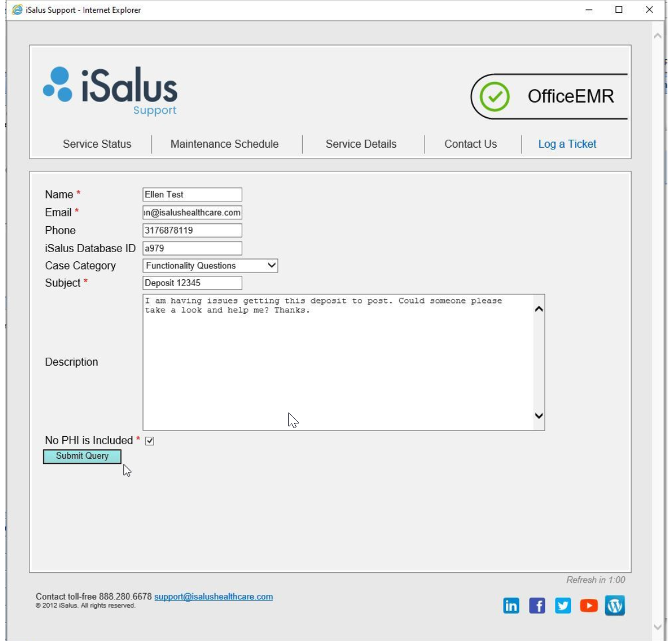Click the page scrollbar up arrow

click(x=658, y=36)
